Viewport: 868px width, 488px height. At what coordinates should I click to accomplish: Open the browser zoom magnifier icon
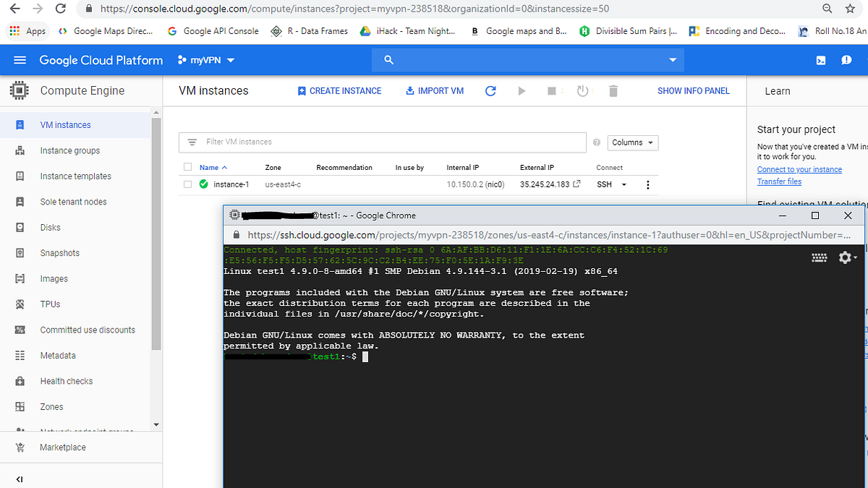827,9
